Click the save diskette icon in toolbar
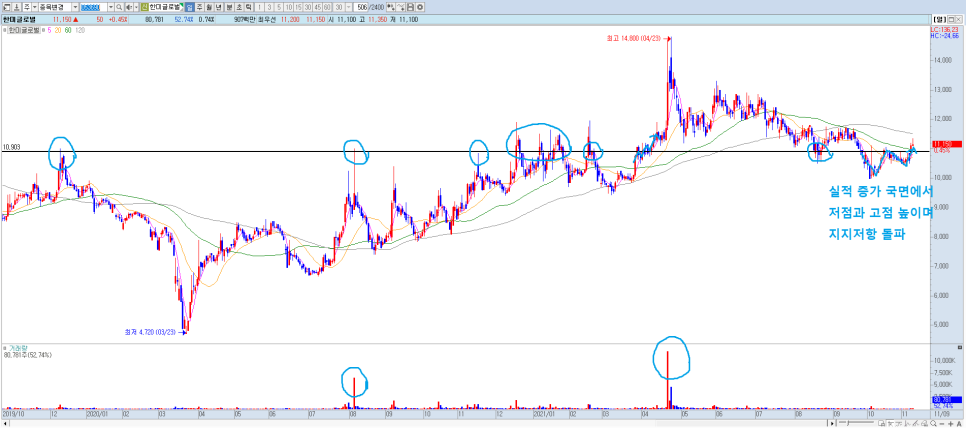966x428 pixels. pos(410,7)
